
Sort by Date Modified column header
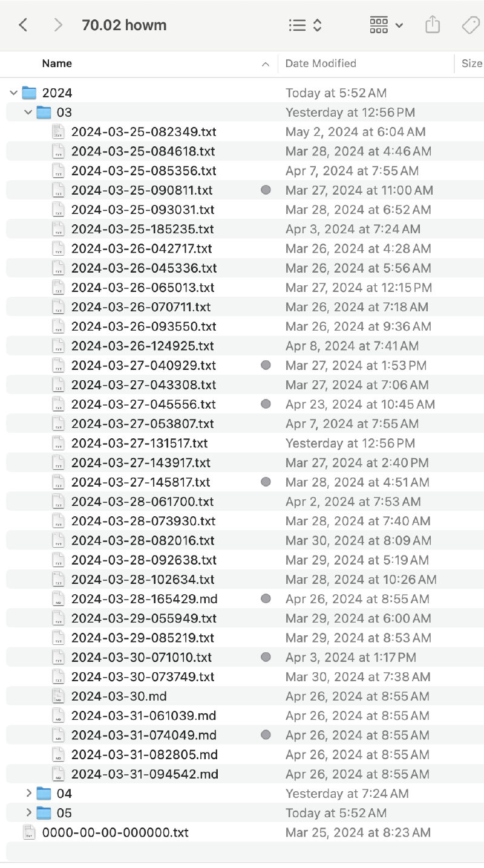coord(321,63)
